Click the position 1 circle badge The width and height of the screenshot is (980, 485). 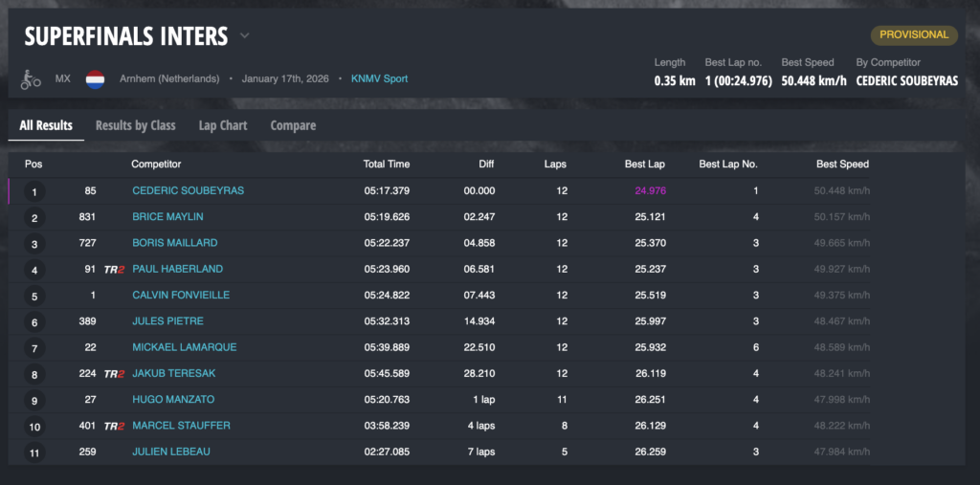pos(34,191)
